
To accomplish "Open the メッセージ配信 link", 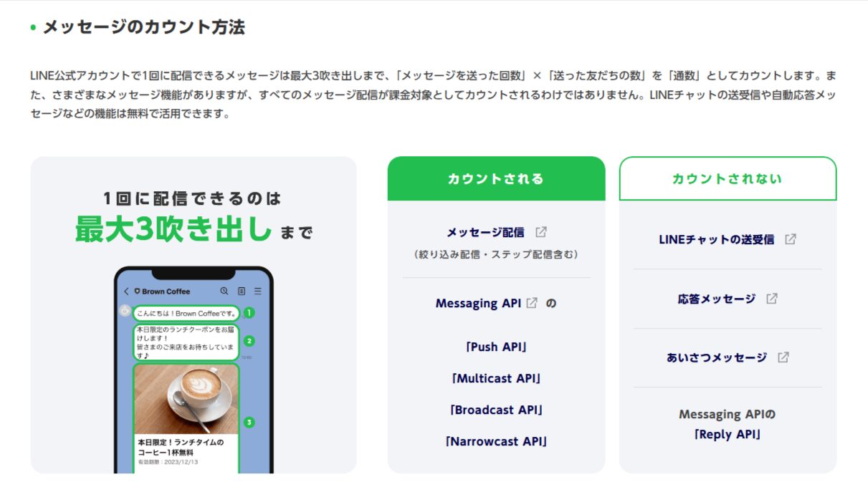I will tap(485, 232).
